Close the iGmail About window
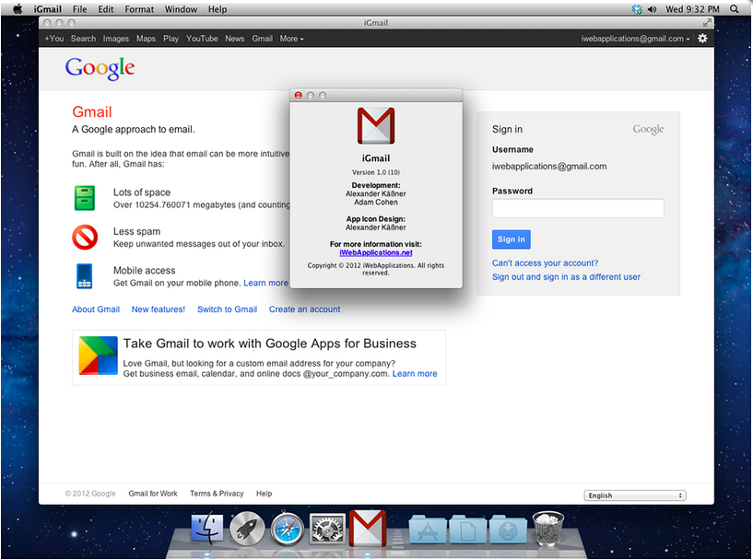The image size is (753, 560). [x=299, y=96]
